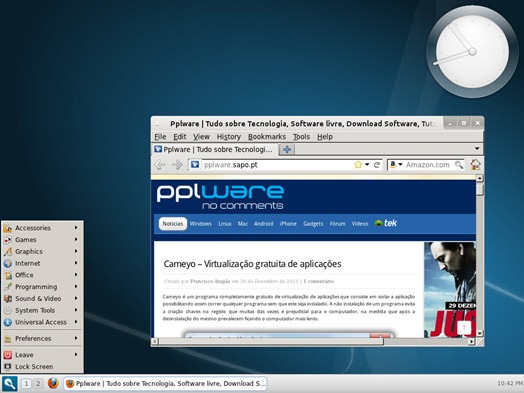Reload the page with the refresh icon

click(377, 165)
